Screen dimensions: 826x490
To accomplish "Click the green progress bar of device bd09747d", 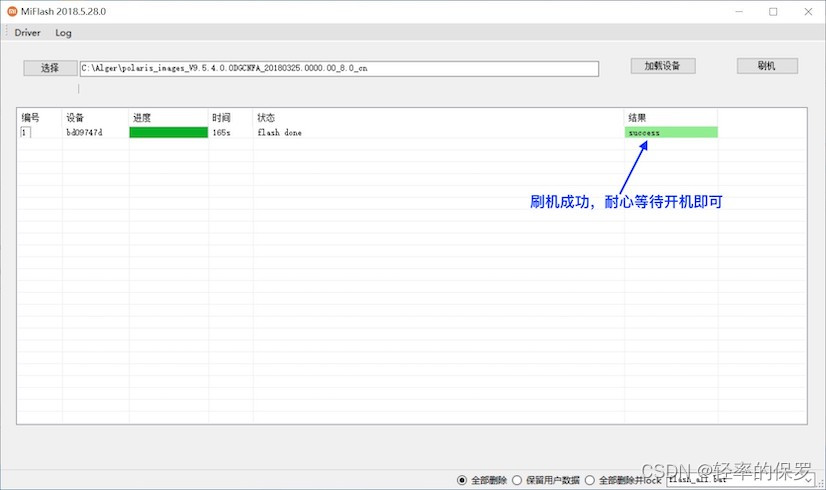I will [169, 132].
